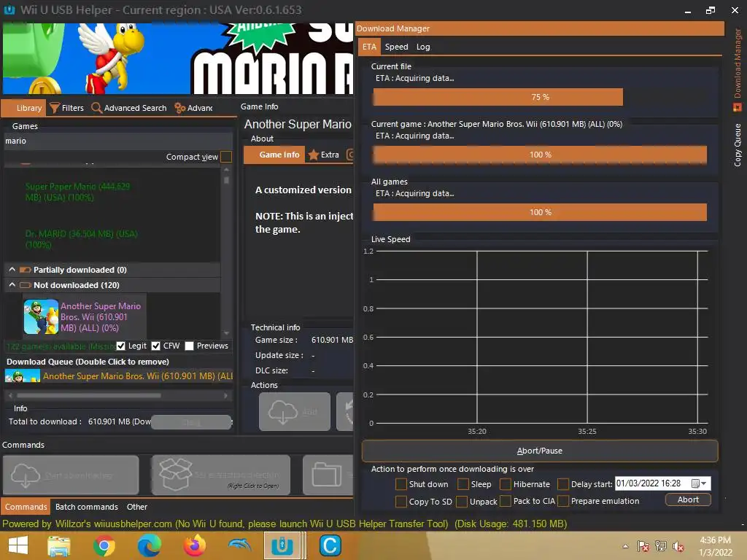Click the Extra star icon

(313, 155)
